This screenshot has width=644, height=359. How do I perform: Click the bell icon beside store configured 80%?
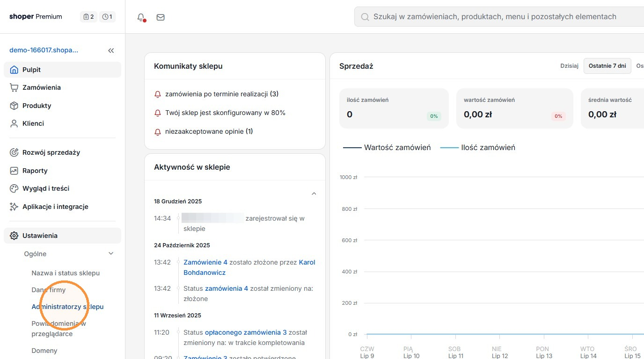click(158, 113)
